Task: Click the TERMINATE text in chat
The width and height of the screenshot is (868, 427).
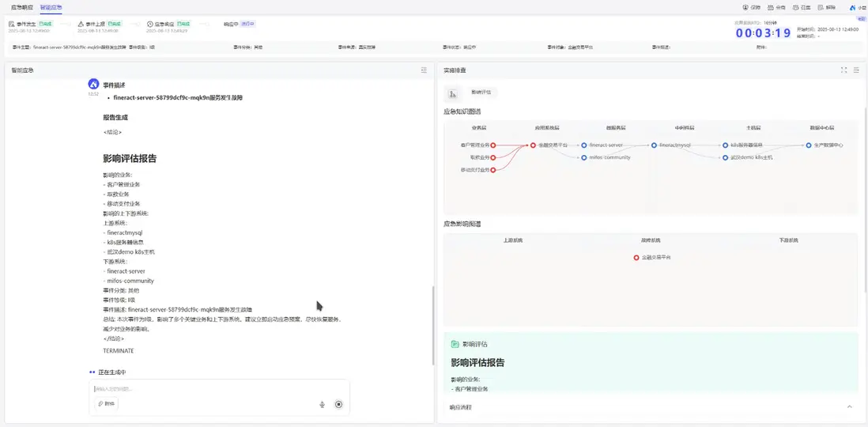Action: [x=119, y=350]
